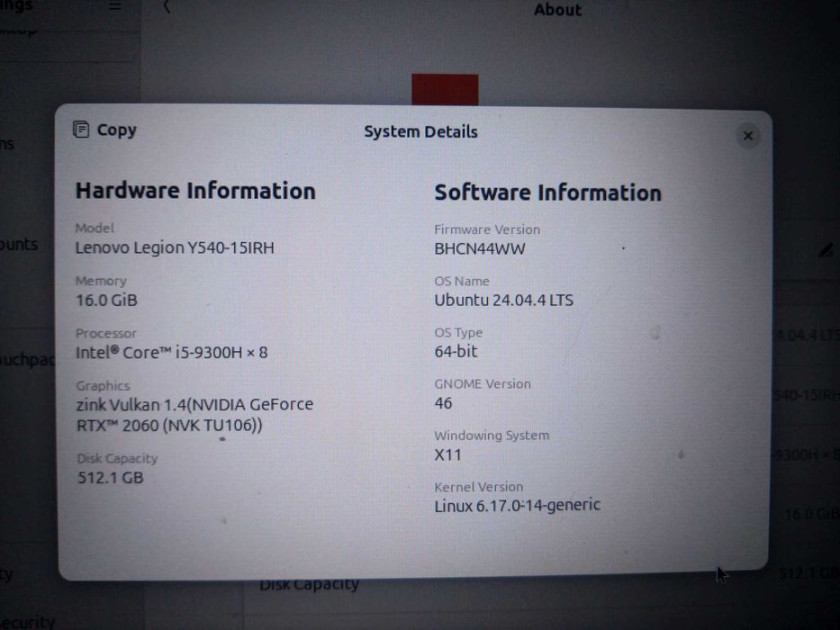This screenshot has height=630, width=840.
Task: Click the pencil edit icon in the About window
Action: point(826,249)
